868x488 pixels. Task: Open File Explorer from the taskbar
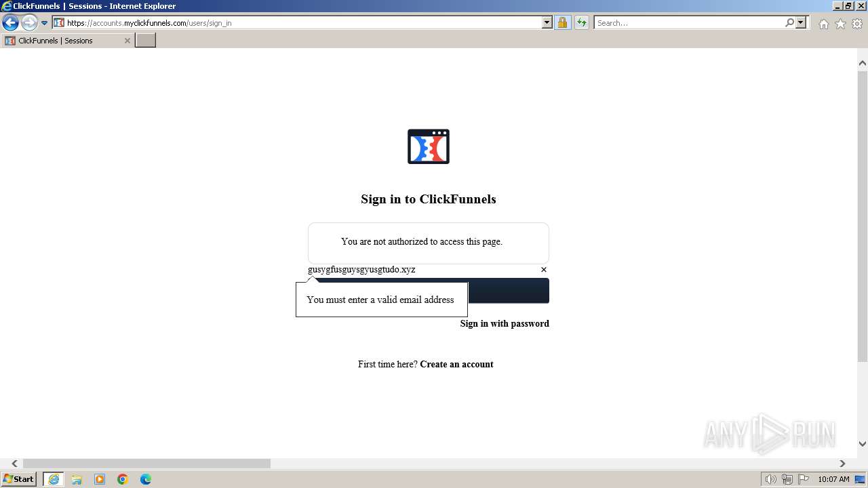[x=77, y=479]
